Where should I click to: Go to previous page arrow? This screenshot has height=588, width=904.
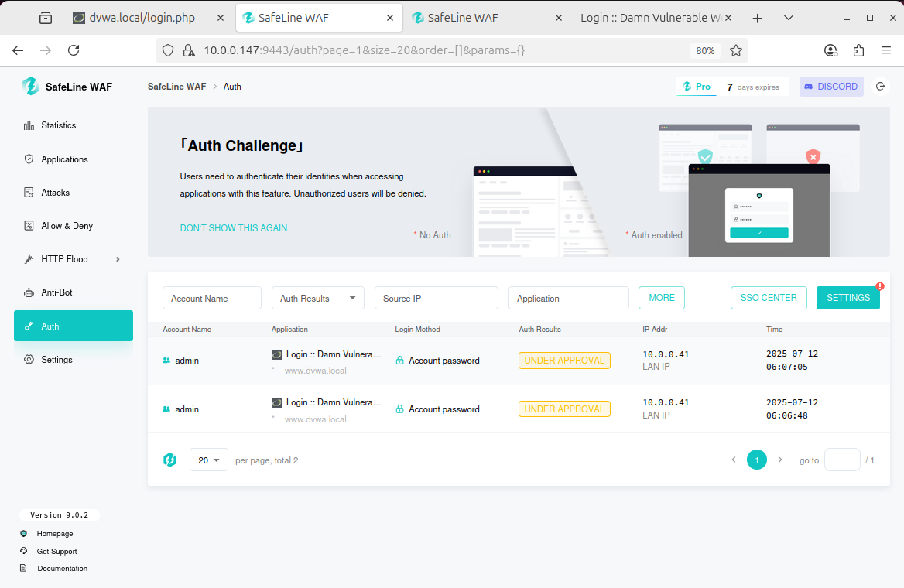[x=734, y=460]
